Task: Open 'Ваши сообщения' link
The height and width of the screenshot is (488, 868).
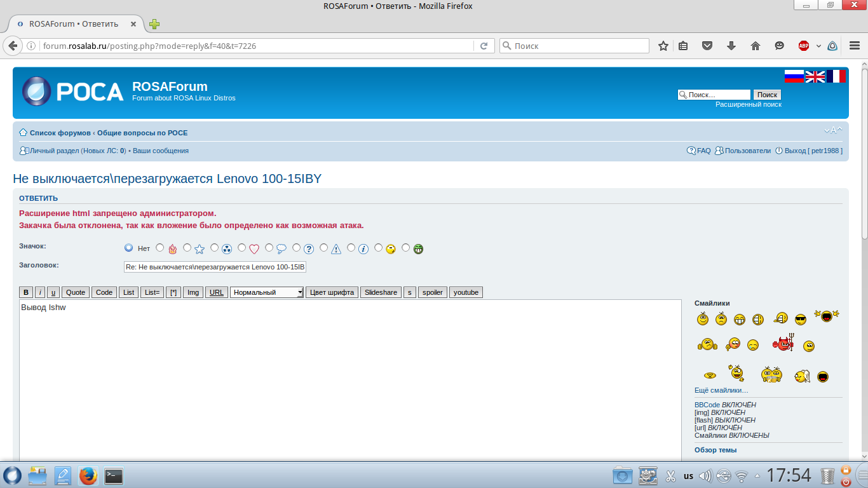Action: pos(161,151)
